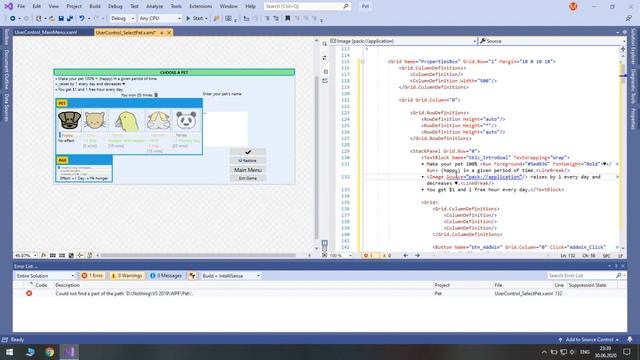
Task: Toggle the 0 Warnings filter
Action: click(127, 276)
